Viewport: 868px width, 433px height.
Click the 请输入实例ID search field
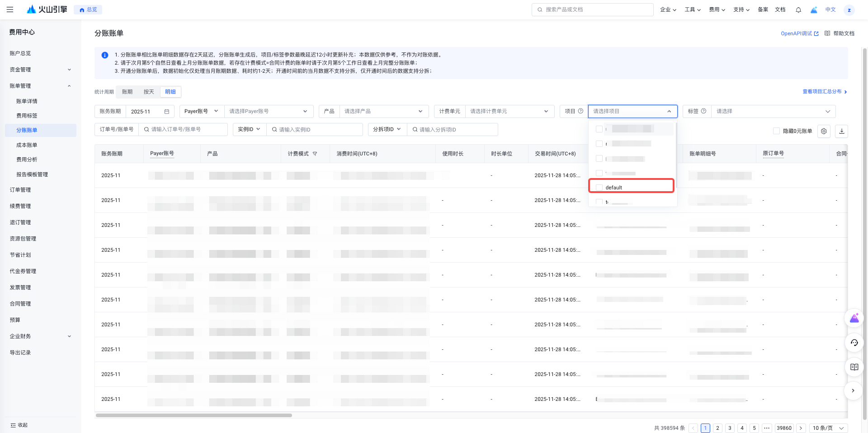pos(316,130)
